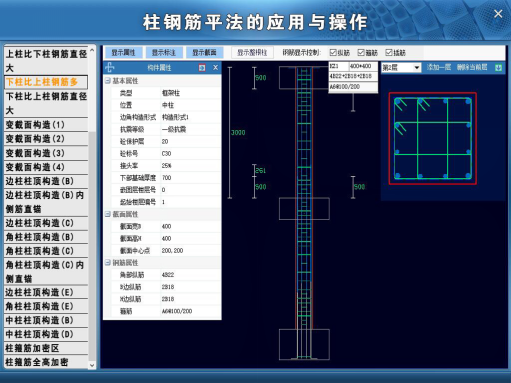Image resolution: width=511 pixels, height=383 pixels.
Task: Toggle the 显示截面 button
Action: coord(204,53)
